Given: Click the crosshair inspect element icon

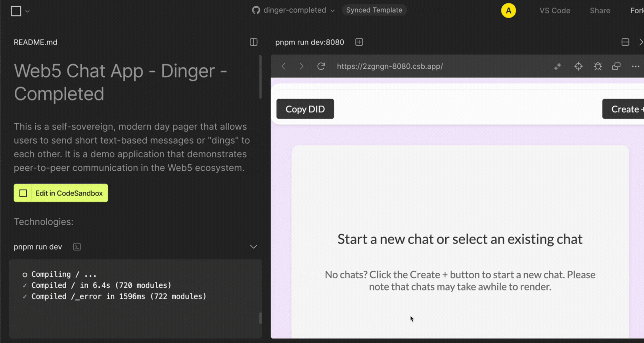Looking at the screenshot, I should (579, 66).
